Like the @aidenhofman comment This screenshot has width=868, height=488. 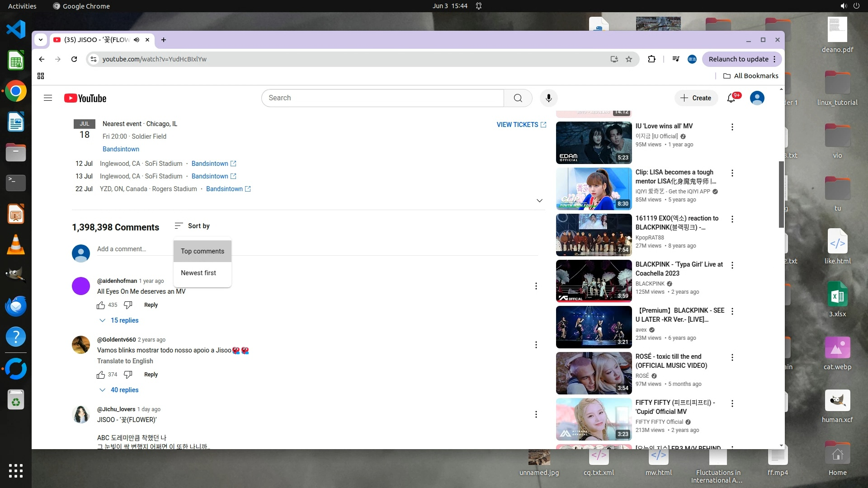(x=101, y=305)
